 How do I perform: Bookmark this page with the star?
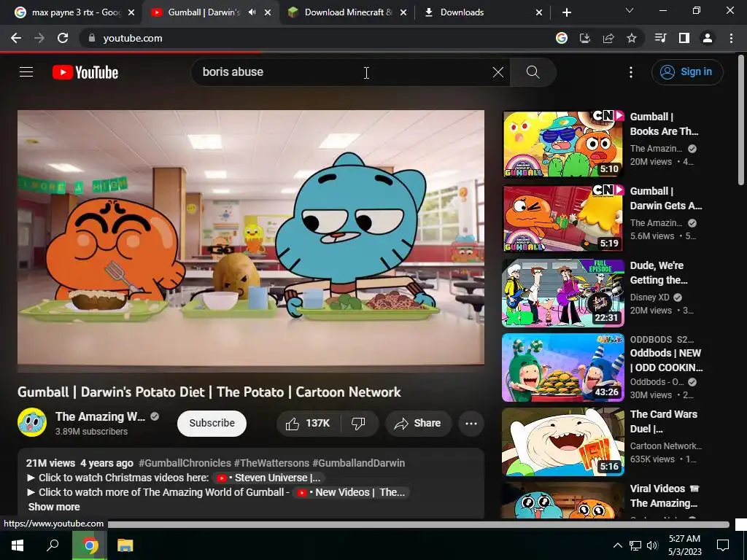[632, 38]
